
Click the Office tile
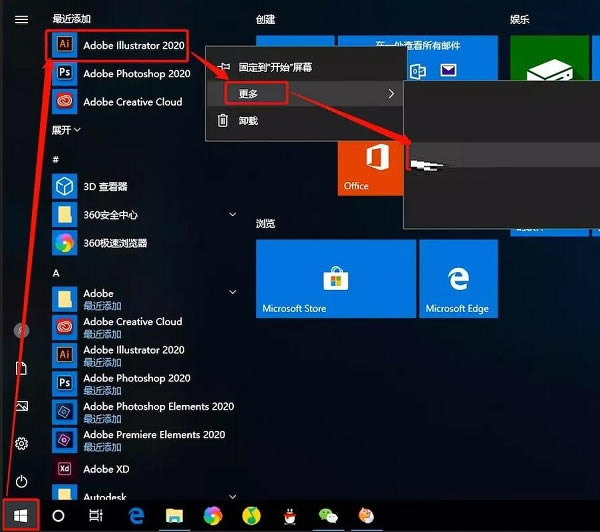coord(370,167)
